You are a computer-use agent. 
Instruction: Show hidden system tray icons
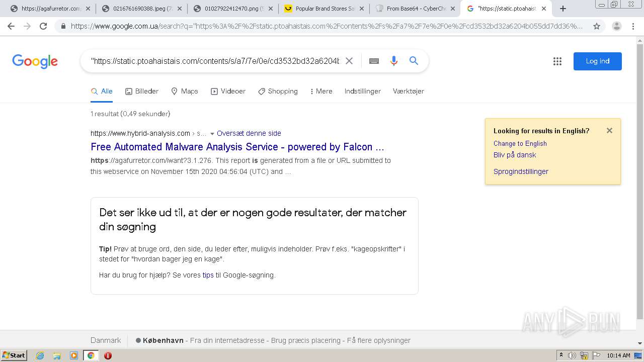coord(561,355)
